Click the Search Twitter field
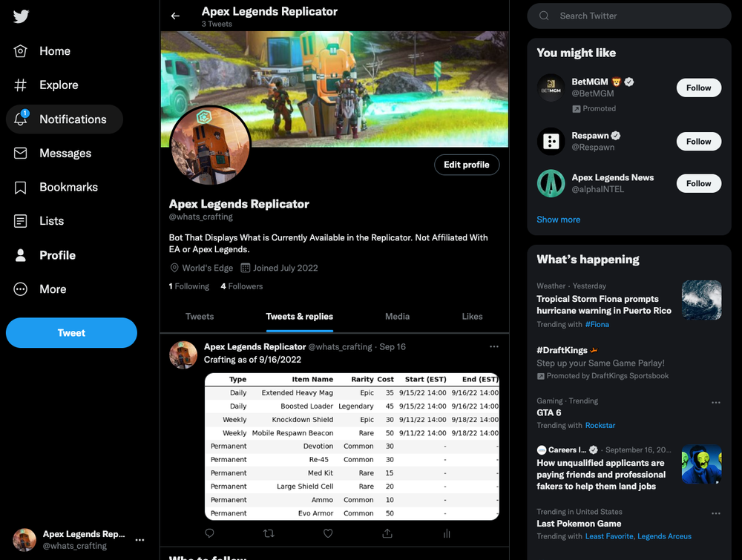742x560 pixels. [x=629, y=16]
